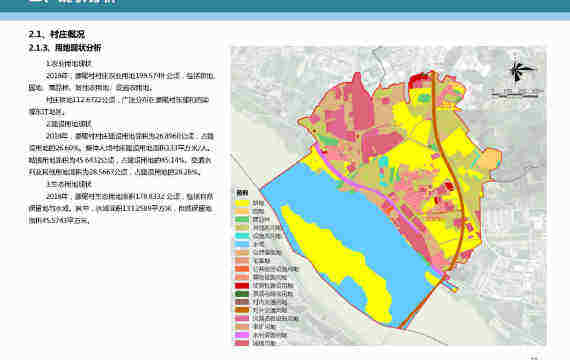
Task: Select the brown-orange legend swatch
Action: click(242, 310)
